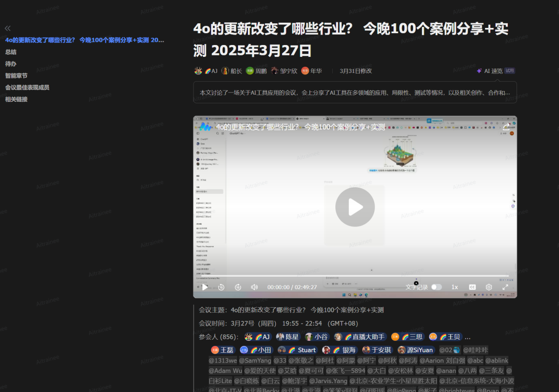Open author 年华 profile

coord(312,71)
